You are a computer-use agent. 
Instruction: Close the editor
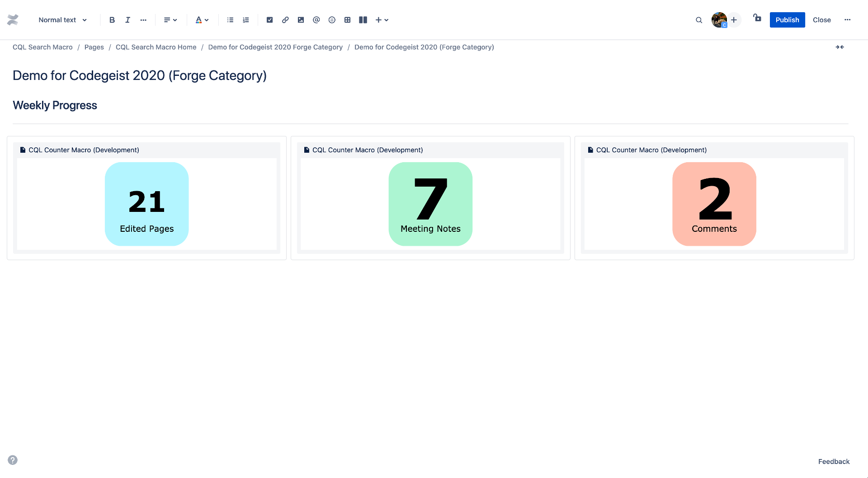(821, 20)
